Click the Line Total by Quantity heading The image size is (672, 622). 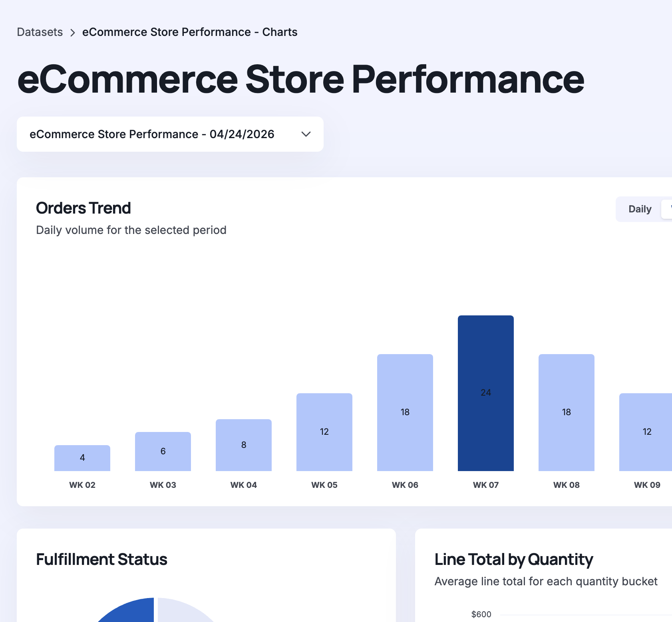(513, 559)
